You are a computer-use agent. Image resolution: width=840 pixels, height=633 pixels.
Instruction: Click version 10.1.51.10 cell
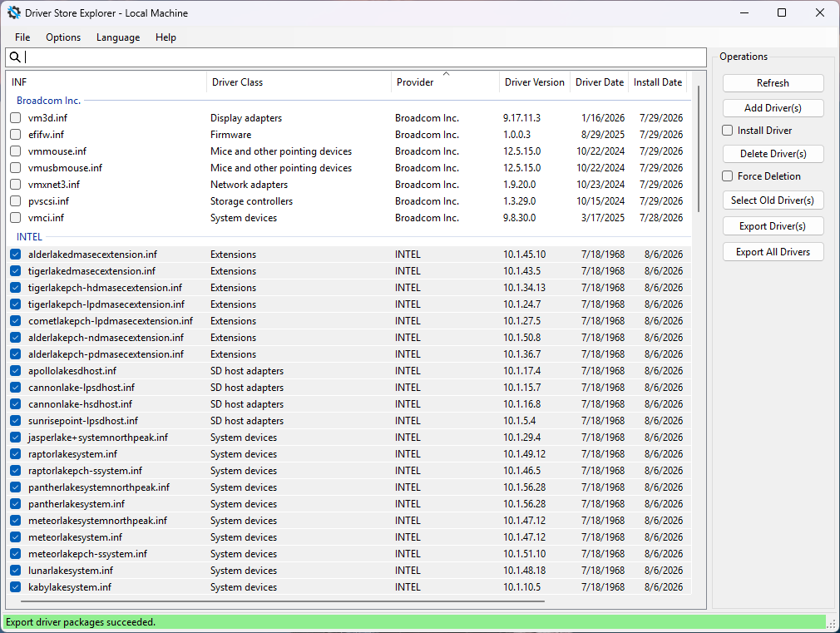pyautogui.click(x=525, y=554)
